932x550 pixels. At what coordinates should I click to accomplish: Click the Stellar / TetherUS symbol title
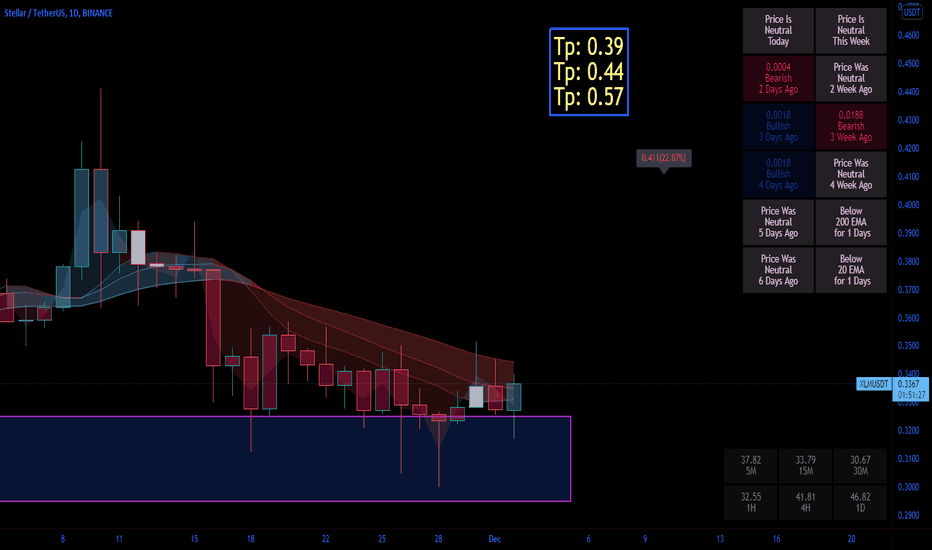coord(58,12)
